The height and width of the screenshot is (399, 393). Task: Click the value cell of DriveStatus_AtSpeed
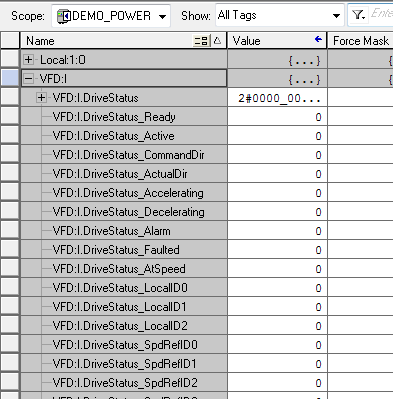tap(277, 269)
